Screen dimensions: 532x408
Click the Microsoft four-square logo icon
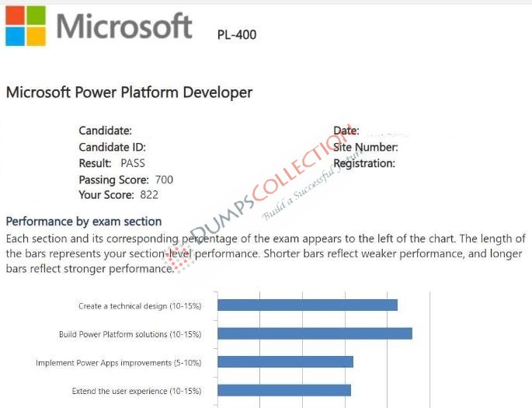(26, 26)
